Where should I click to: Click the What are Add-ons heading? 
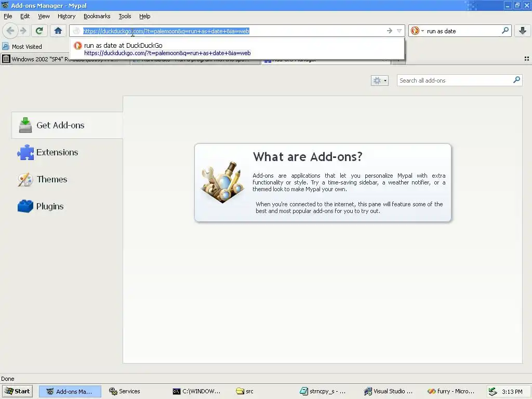coord(308,156)
